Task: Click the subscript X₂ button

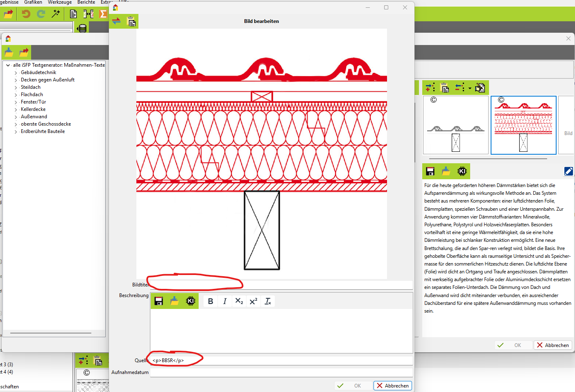Action: click(x=239, y=301)
